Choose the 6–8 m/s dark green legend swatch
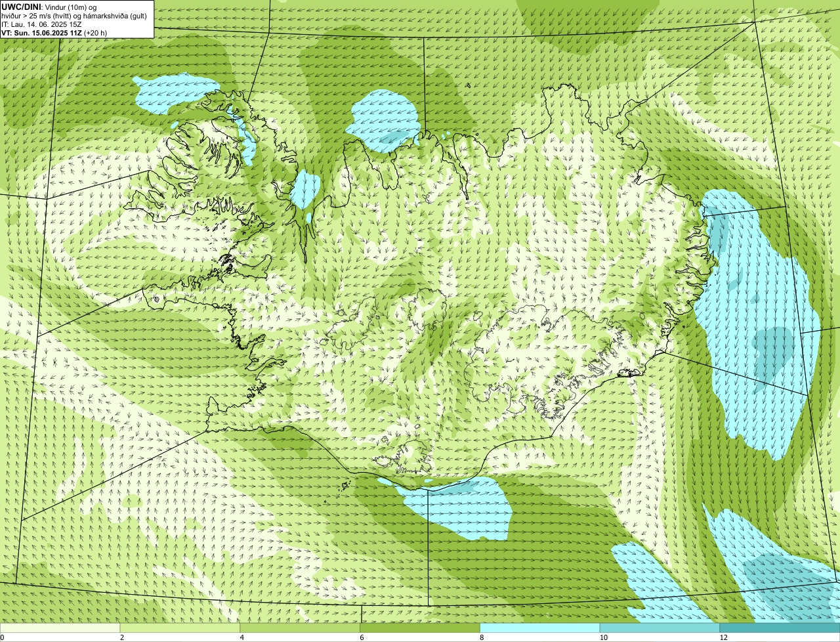 (x=420, y=628)
